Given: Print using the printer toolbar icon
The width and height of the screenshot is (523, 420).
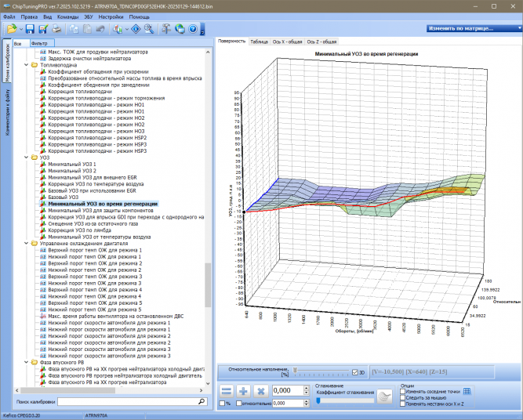Looking at the screenshot, I should [56, 29].
